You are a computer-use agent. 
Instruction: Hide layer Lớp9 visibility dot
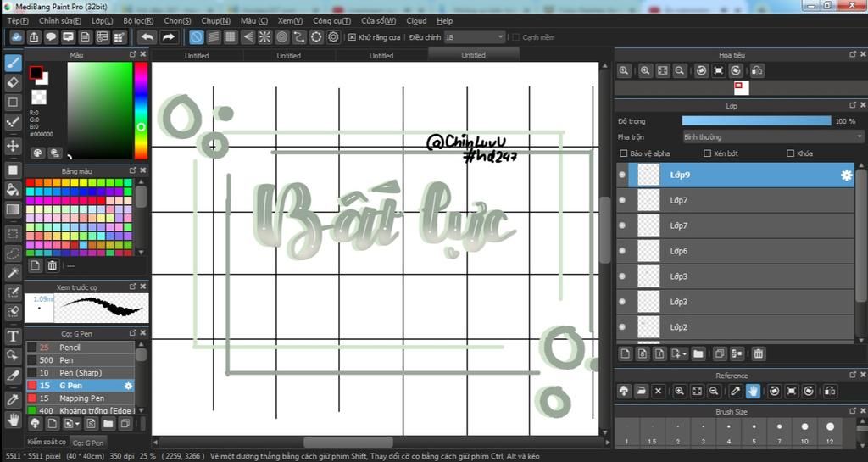pyautogui.click(x=622, y=175)
